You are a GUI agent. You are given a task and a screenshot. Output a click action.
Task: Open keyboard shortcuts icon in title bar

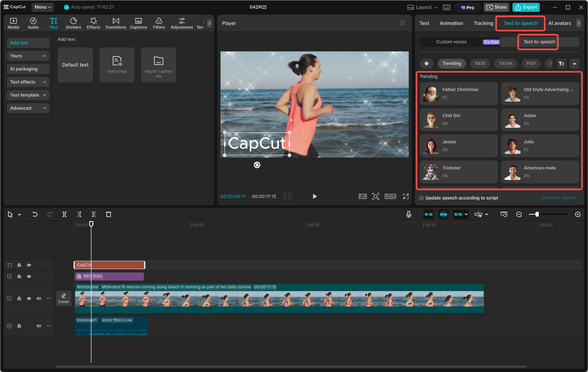pos(446,7)
